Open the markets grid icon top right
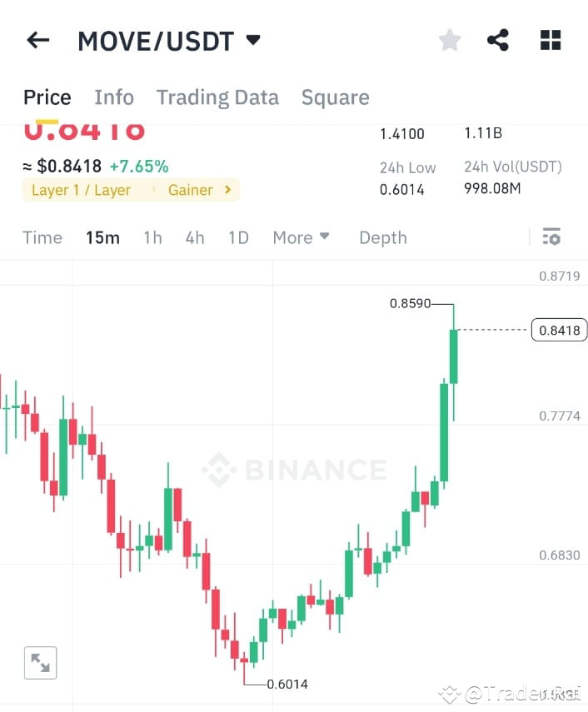Viewport: 588px width, 712px height. click(x=550, y=38)
